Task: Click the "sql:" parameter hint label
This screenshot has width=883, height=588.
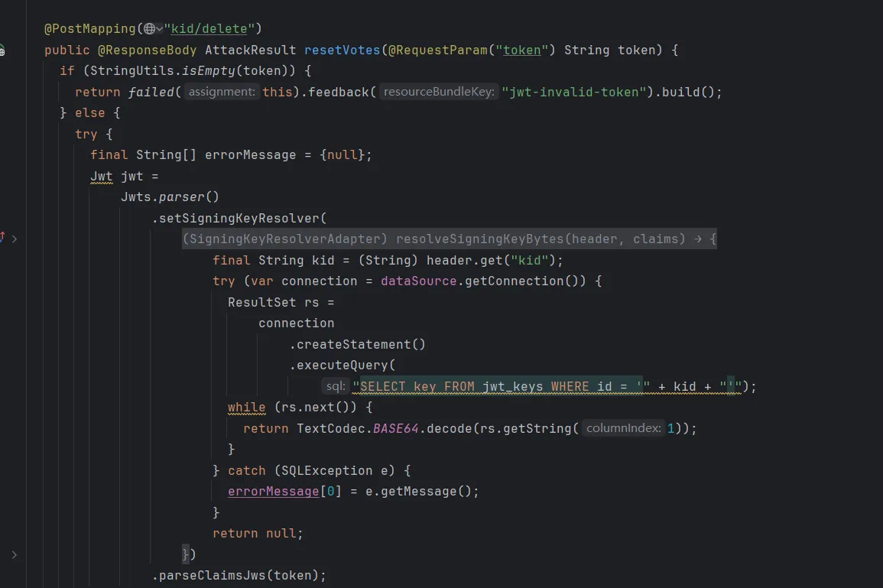Action: pos(336,386)
